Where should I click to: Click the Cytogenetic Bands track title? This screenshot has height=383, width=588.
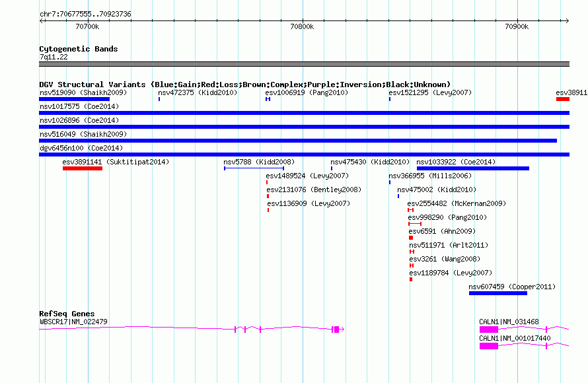click(x=79, y=49)
